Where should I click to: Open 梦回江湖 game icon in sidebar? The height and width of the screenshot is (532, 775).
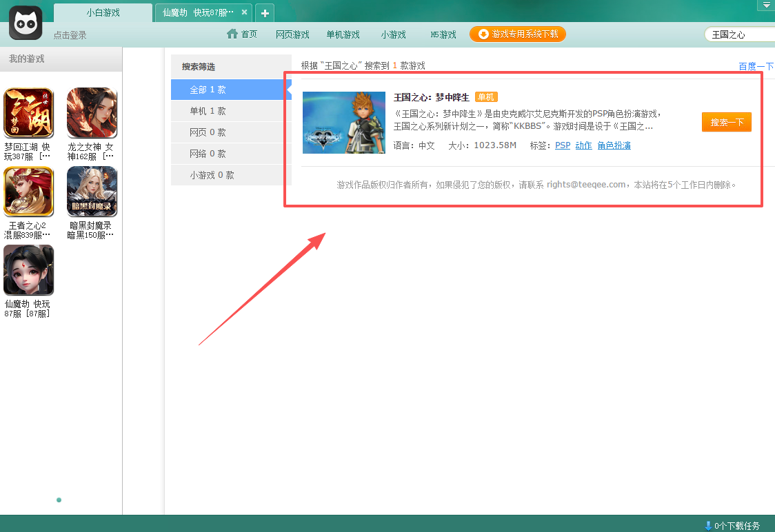(28, 113)
